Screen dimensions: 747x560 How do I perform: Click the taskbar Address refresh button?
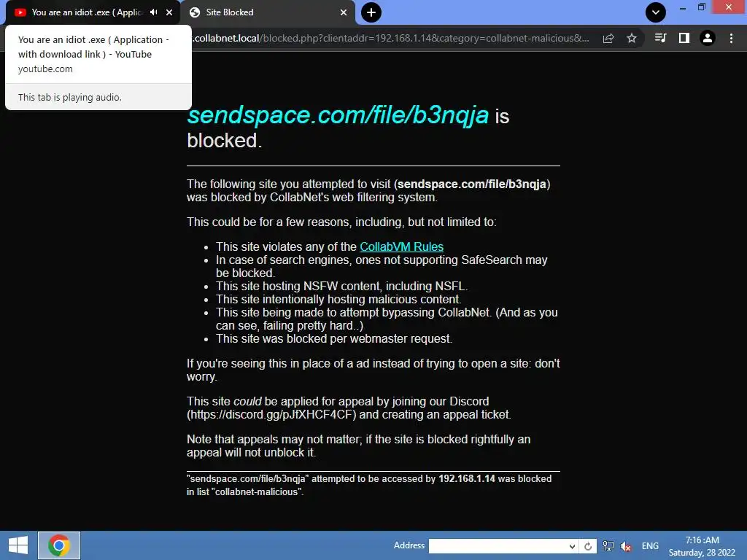[x=588, y=546]
